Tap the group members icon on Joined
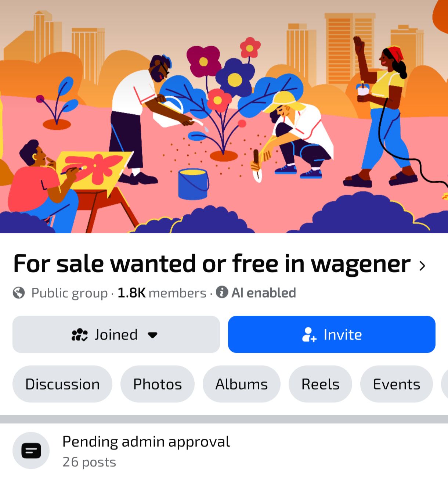This screenshot has width=448, height=477. coord(80,335)
